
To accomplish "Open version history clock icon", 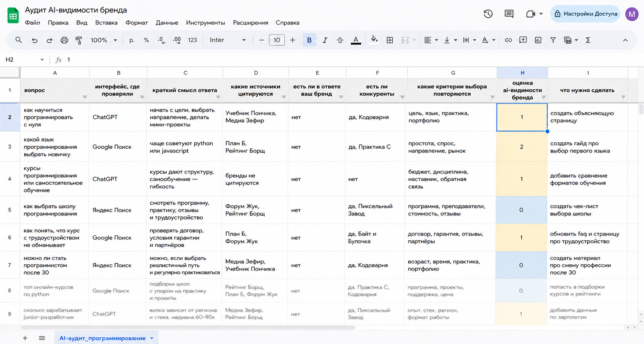I will pyautogui.click(x=488, y=14).
